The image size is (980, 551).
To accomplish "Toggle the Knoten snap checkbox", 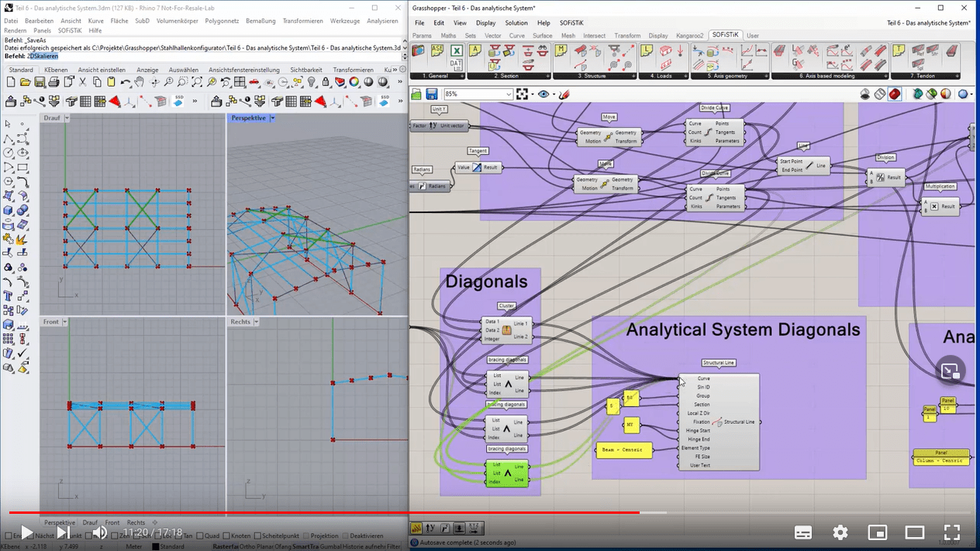I will pos(226,536).
